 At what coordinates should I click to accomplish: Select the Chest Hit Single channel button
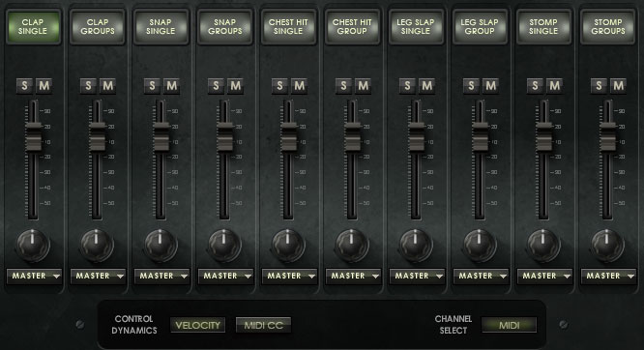point(288,27)
